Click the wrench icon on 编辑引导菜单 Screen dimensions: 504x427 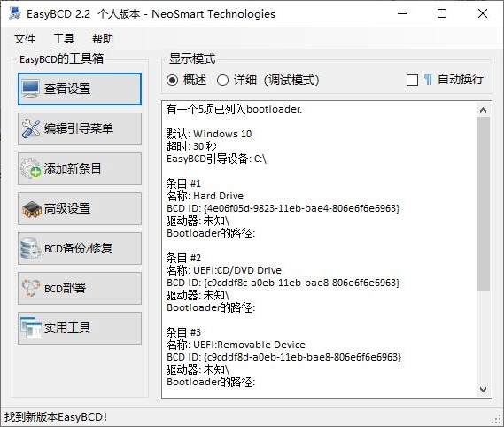(31, 128)
